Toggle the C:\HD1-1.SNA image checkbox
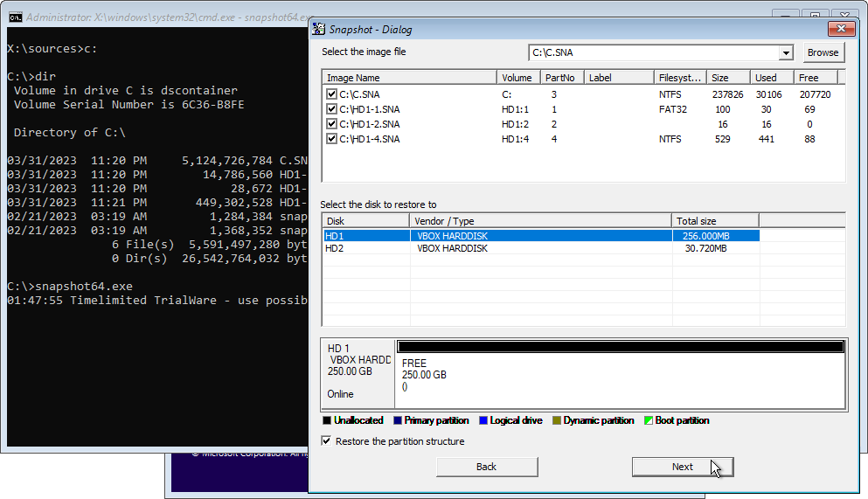 point(331,109)
